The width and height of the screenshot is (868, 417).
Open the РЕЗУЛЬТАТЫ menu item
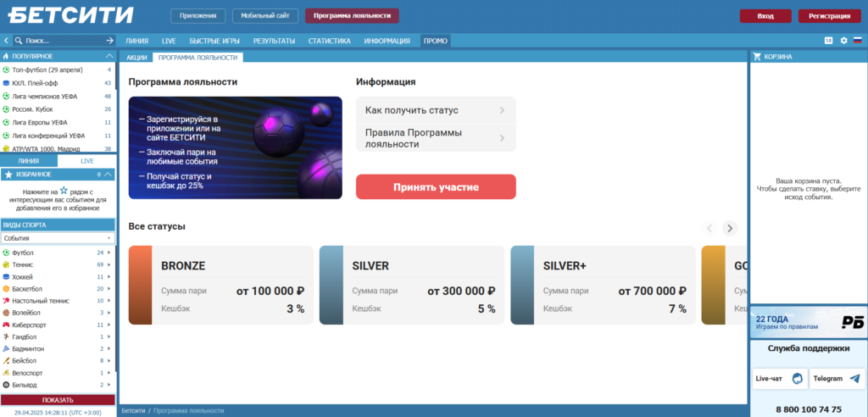274,41
